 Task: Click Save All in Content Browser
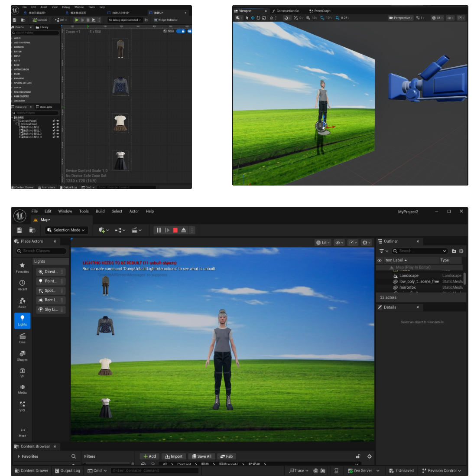pos(202,456)
